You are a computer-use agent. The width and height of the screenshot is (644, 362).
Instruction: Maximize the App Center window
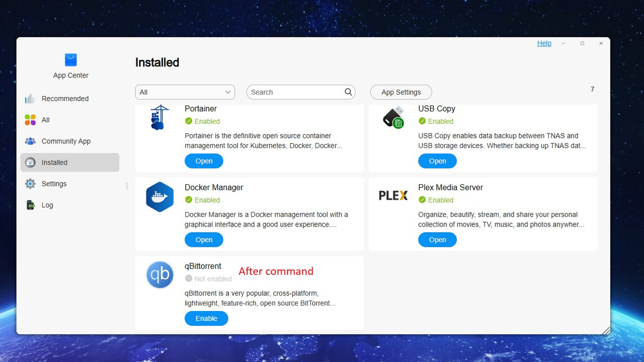coord(582,43)
